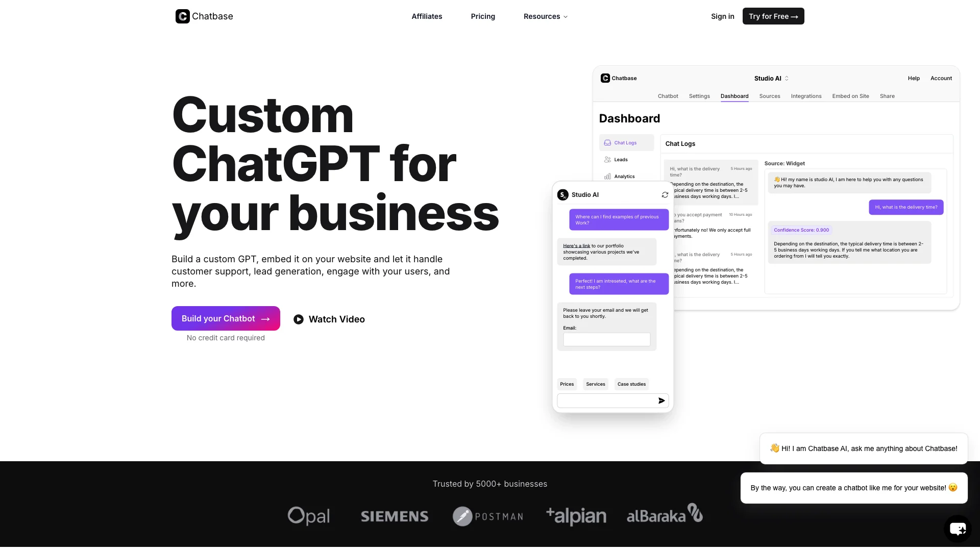Screen dimensions: 980x551
Task: Click the send arrow icon in chatbot
Action: 661,400
